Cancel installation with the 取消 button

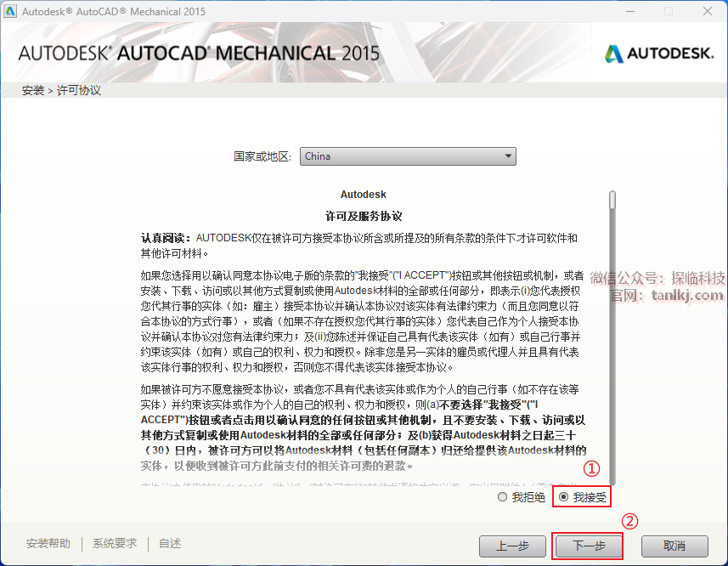tap(674, 546)
